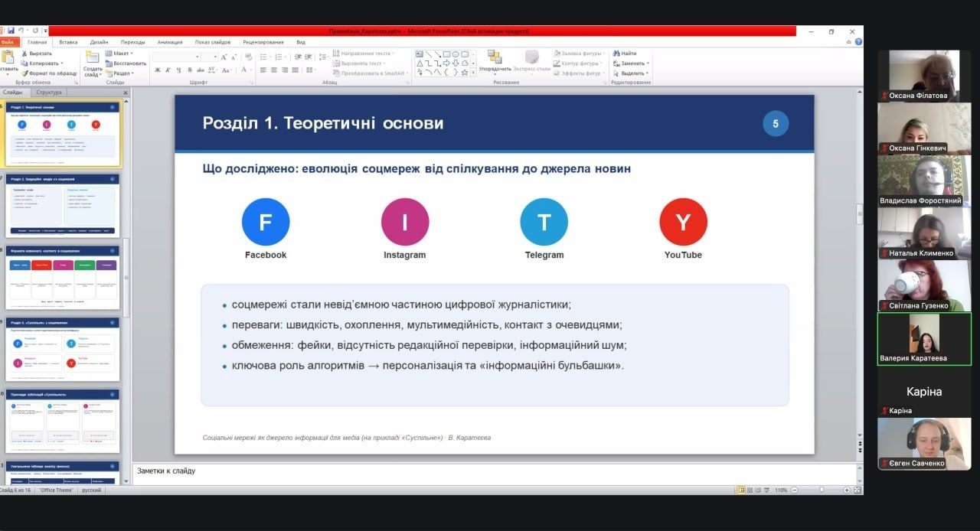Click Создать слайд new slide icon

click(x=93, y=57)
